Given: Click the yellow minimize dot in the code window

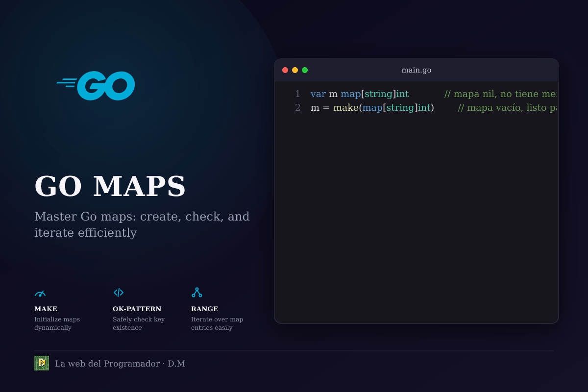Looking at the screenshot, I should point(295,70).
